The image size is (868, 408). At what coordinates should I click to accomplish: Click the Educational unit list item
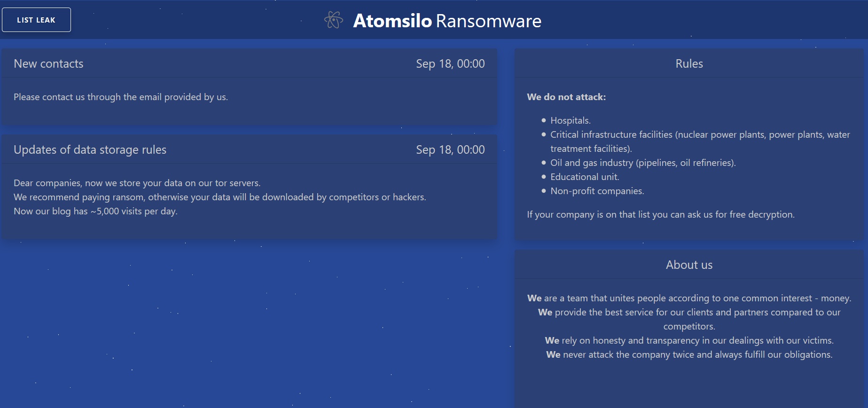point(585,177)
